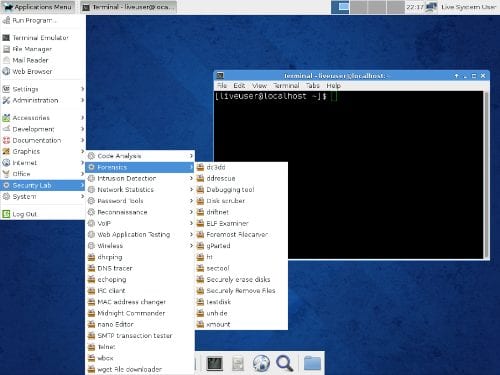Open driftnet from the Forensics list
The image size is (500, 375).
(241, 212)
